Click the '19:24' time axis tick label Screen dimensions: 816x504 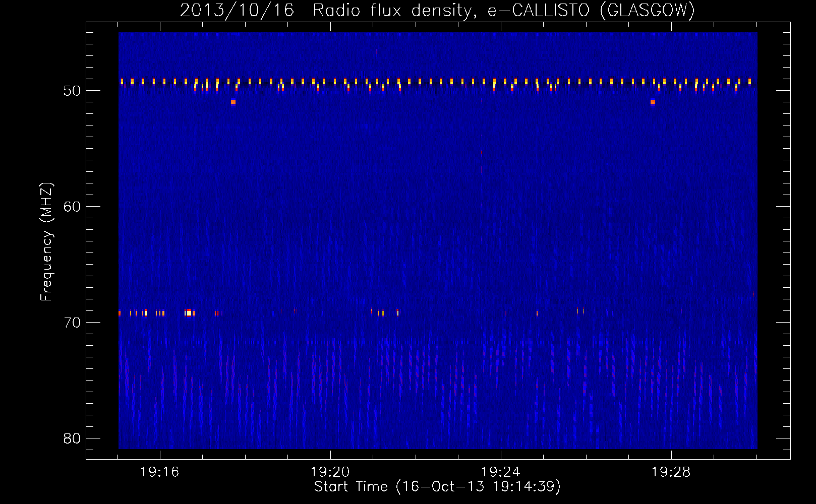click(x=500, y=472)
